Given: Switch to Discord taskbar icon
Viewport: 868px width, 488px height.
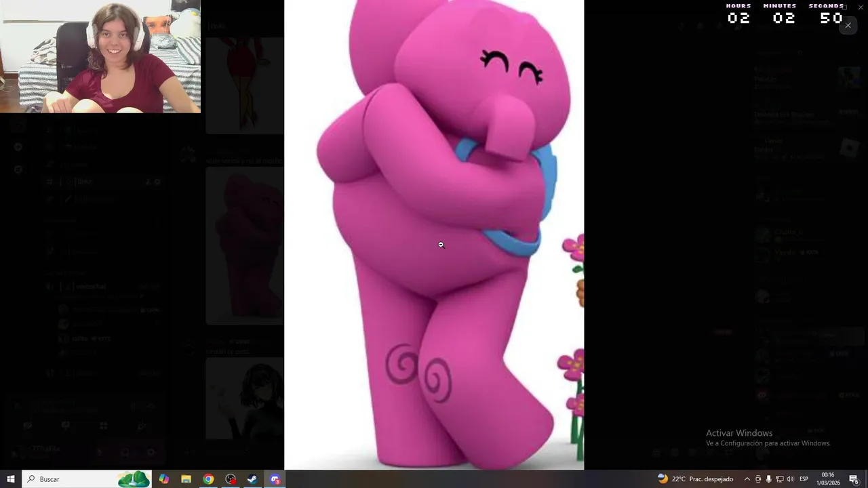Looking at the screenshot, I should tap(275, 479).
